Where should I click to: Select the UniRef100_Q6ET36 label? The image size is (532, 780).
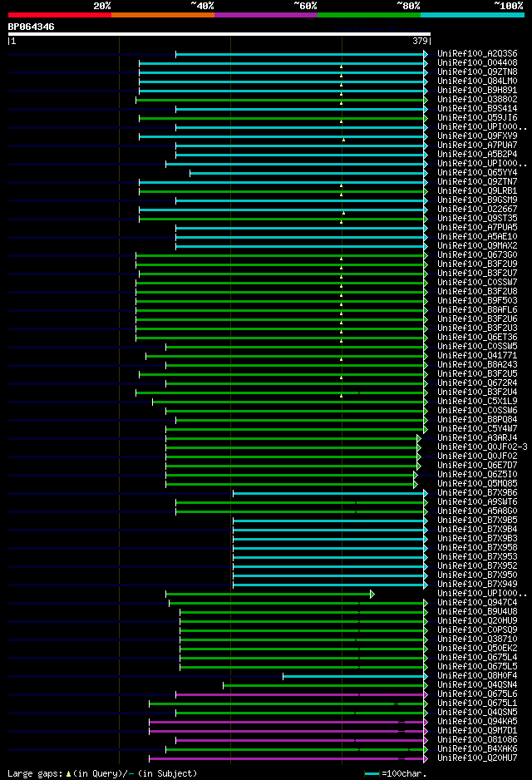[477, 338]
